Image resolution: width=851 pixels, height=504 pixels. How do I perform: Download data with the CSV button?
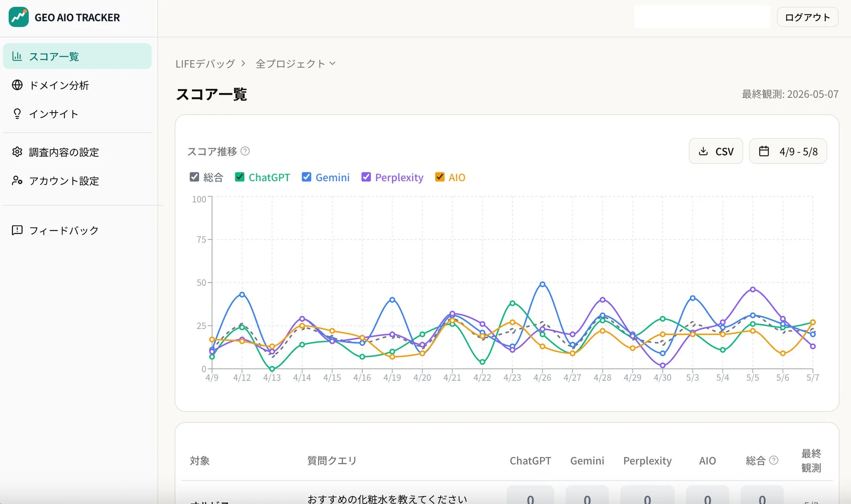(716, 151)
